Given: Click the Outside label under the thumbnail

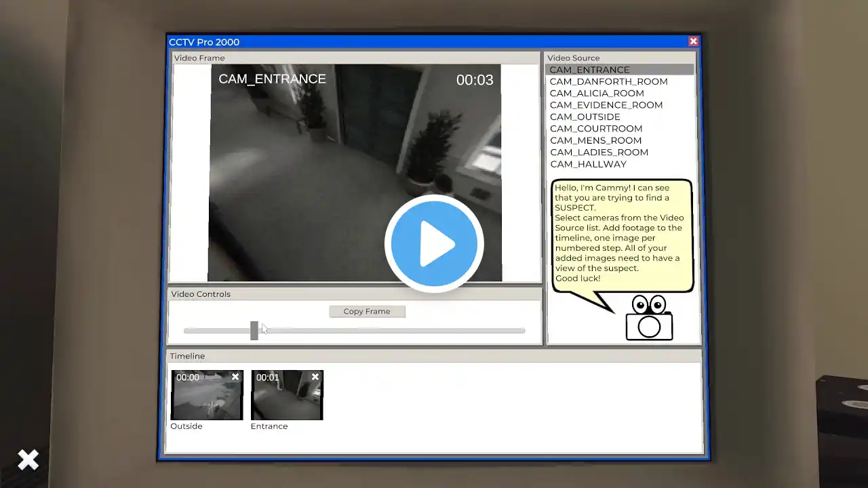Looking at the screenshot, I should pyautogui.click(x=186, y=426).
